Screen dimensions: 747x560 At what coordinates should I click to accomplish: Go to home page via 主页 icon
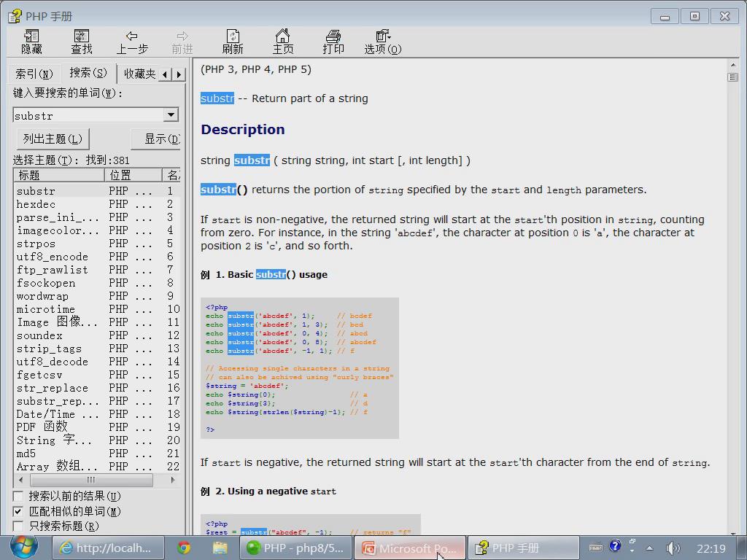283,42
